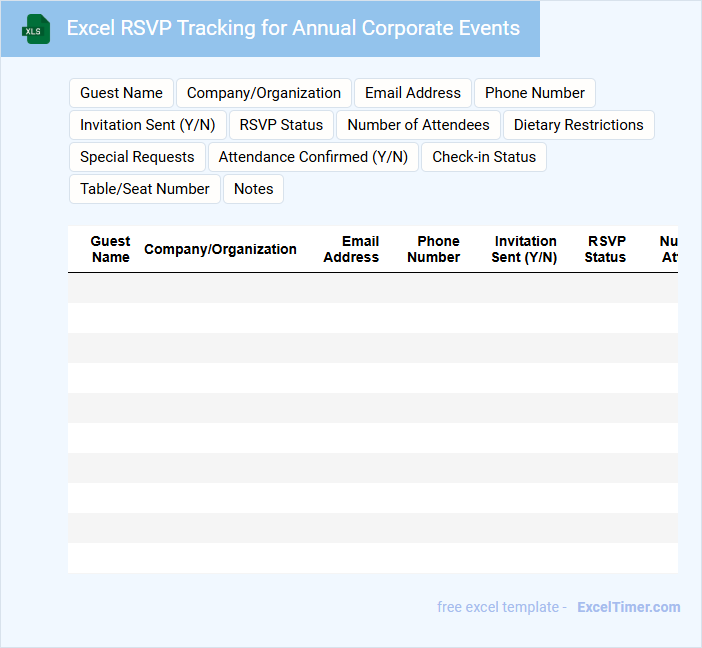Click the Notes tag

click(253, 189)
